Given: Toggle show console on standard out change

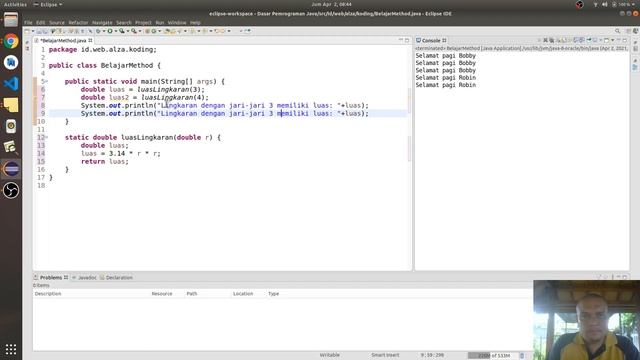Looking at the screenshot, I should pos(576,40).
